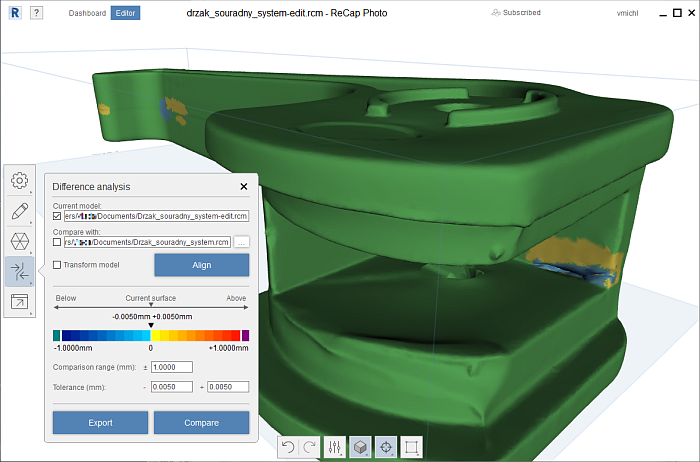Screen dimensions: 700x462
Task: Click the Compare button
Action: click(201, 422)
